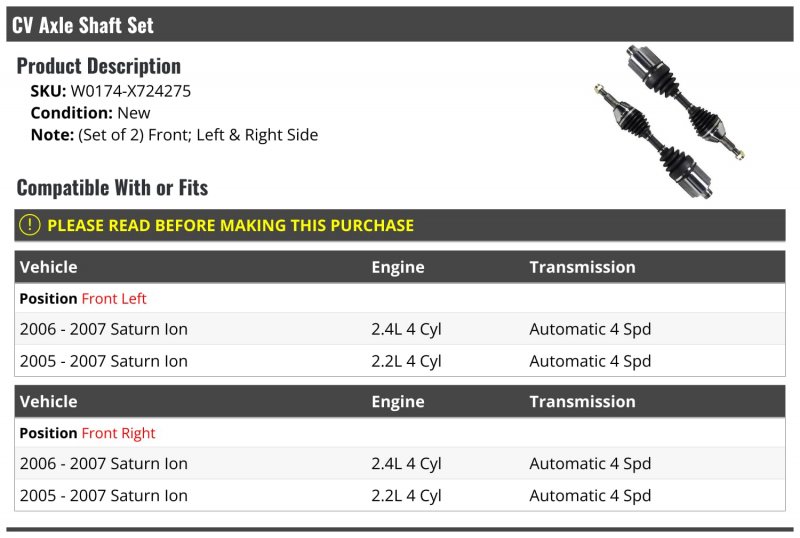Click the 'Product Description' heading
800x538 pixels.
coord(99,66)
